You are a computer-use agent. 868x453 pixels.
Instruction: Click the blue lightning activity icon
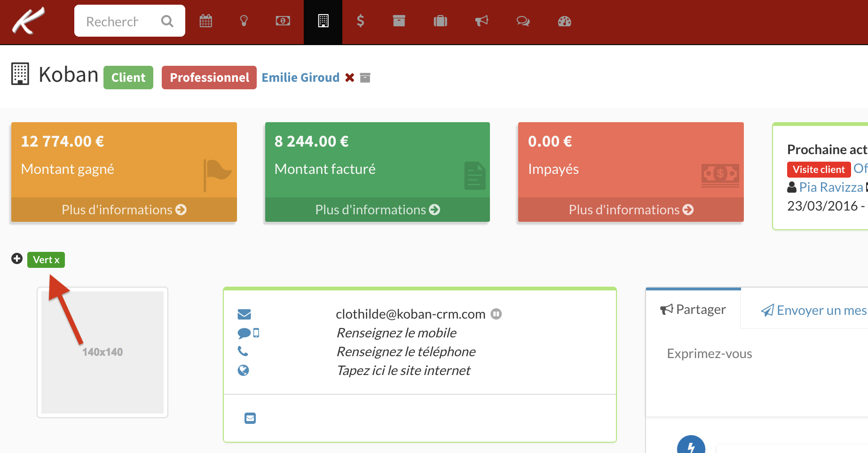(691, 445)
